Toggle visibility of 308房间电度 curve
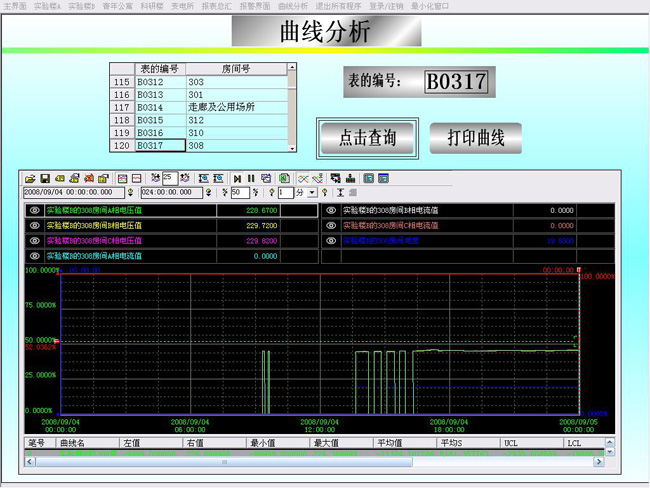Viewport: 650px width, 488px height. [331, 240]
